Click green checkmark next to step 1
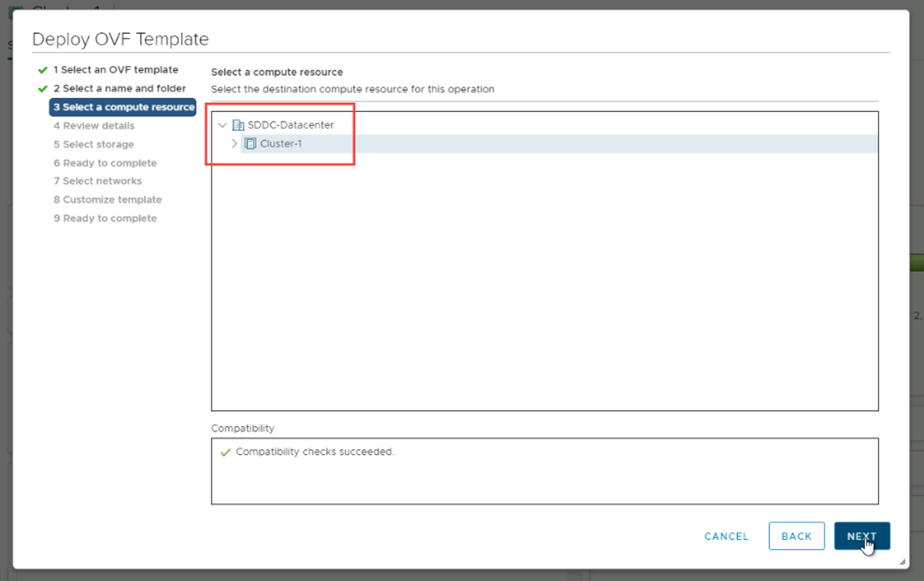Screen dimensions: 924x581 (42, 70)
